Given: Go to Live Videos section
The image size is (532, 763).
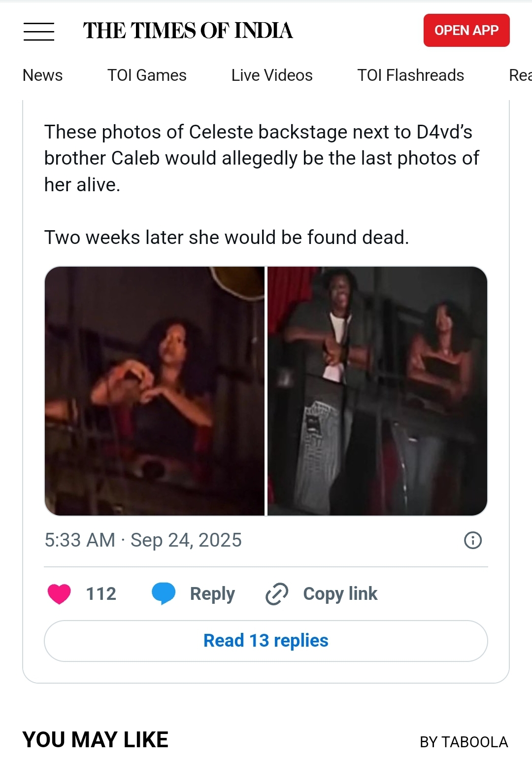Looking at the screenshot, I should (272, 75).
